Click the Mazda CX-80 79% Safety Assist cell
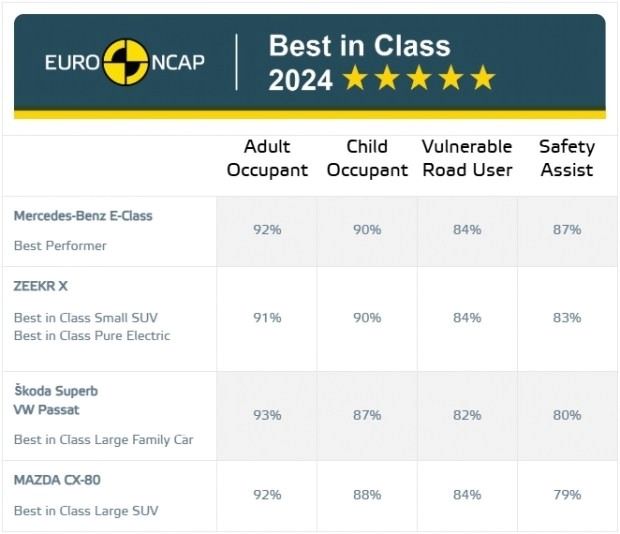Image resolution: width=620 pixels, height=534 pixels. tap(567, 495)
